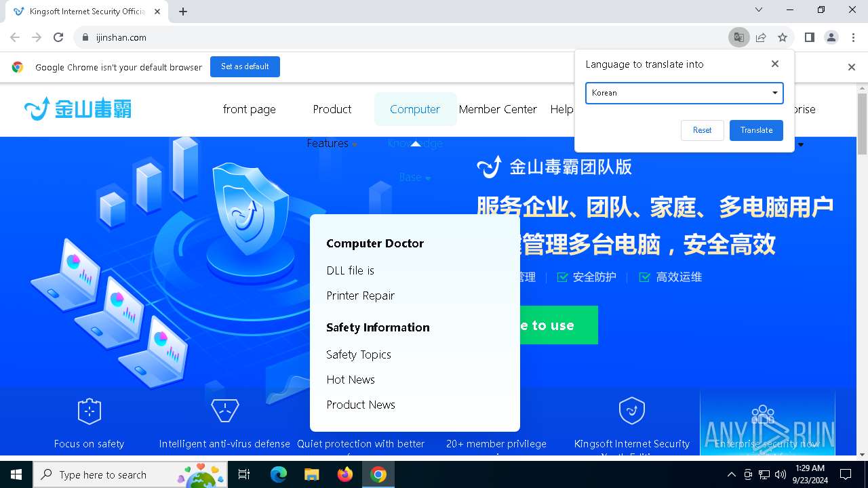Click the Translate button
Image resolution: width=868 pixels, height=488 pixels.
tap(756, 130)
